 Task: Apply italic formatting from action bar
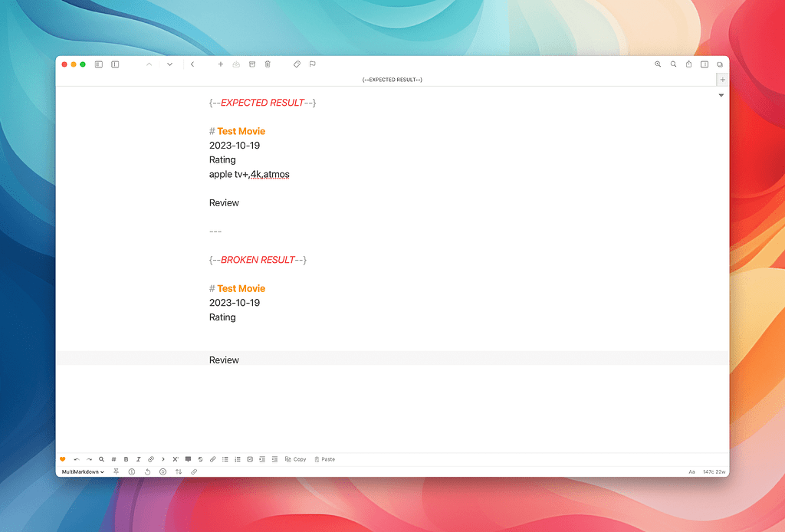pyautogui.click(x=138, y=459)
